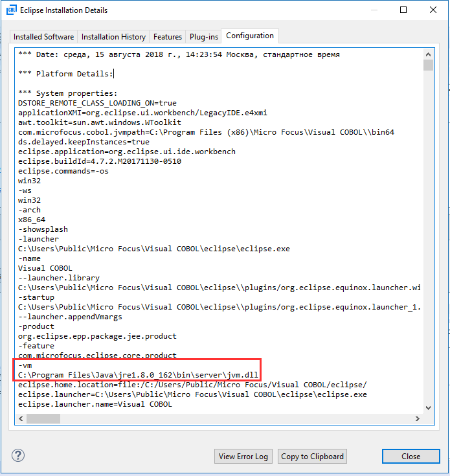Go to the Plug-ins tab

(203, 37)
